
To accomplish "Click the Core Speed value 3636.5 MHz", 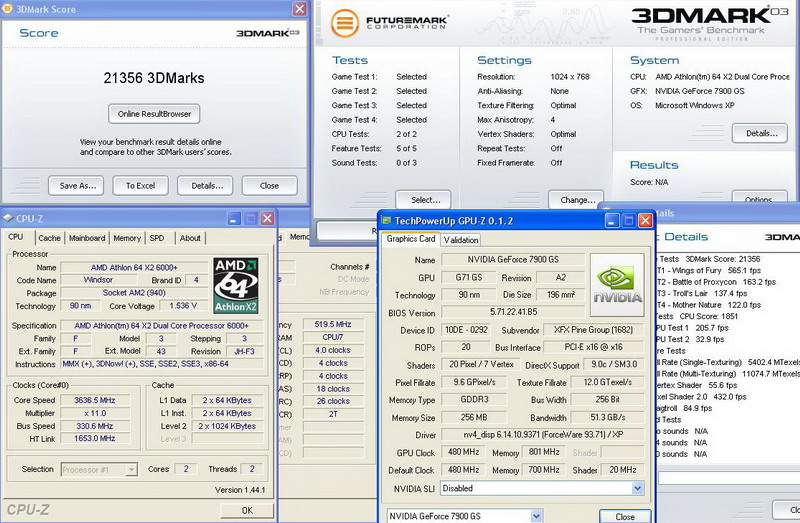I will [95, 400].
